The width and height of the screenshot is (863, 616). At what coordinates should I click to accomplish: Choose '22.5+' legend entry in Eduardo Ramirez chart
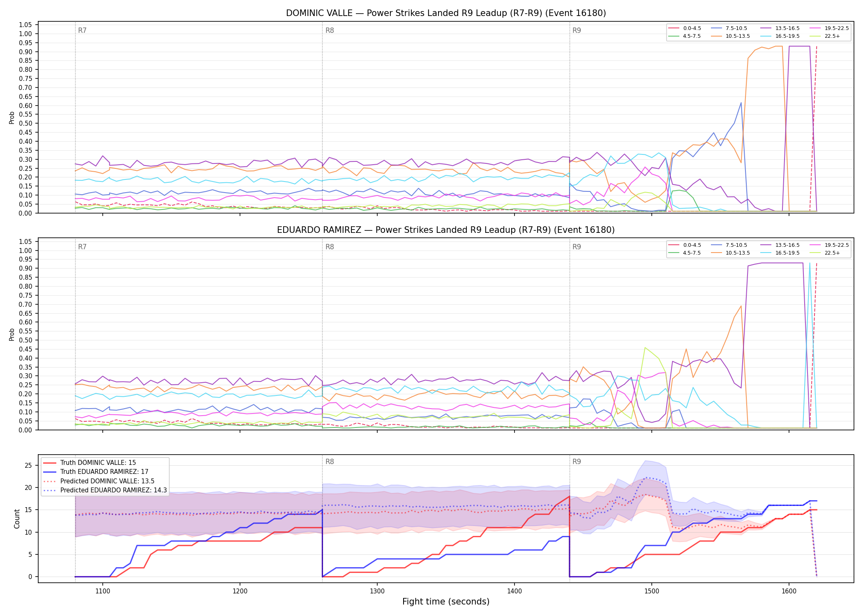825,253
